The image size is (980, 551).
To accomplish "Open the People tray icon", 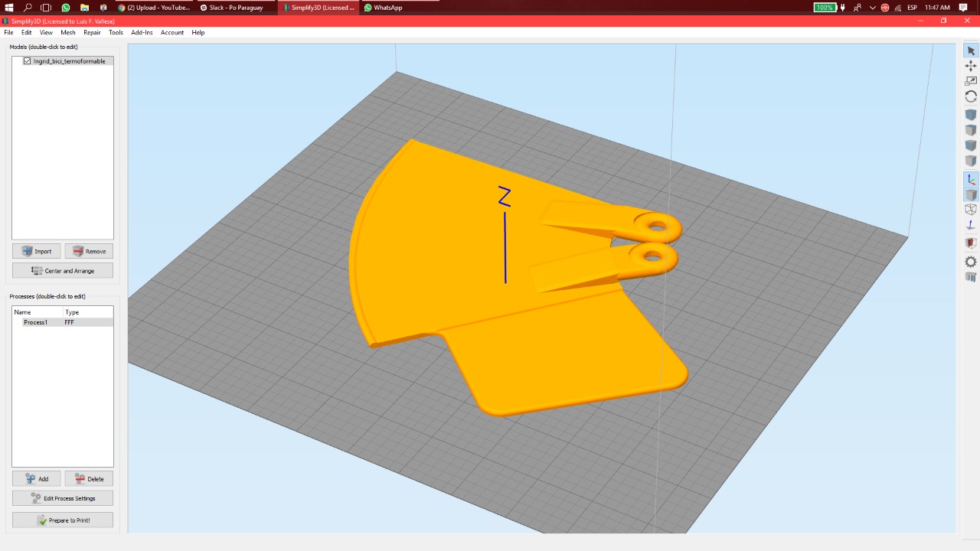I will click(857, 8).
